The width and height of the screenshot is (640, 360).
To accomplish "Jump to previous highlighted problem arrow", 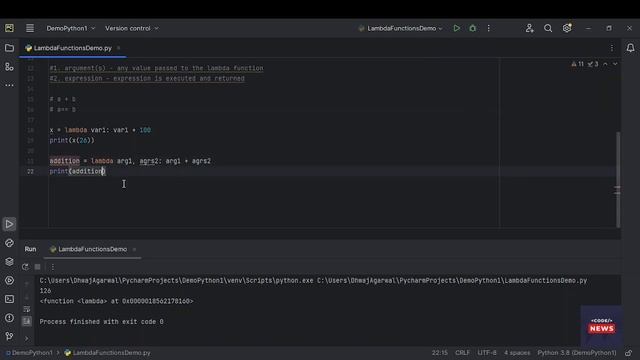I will 605,64.
